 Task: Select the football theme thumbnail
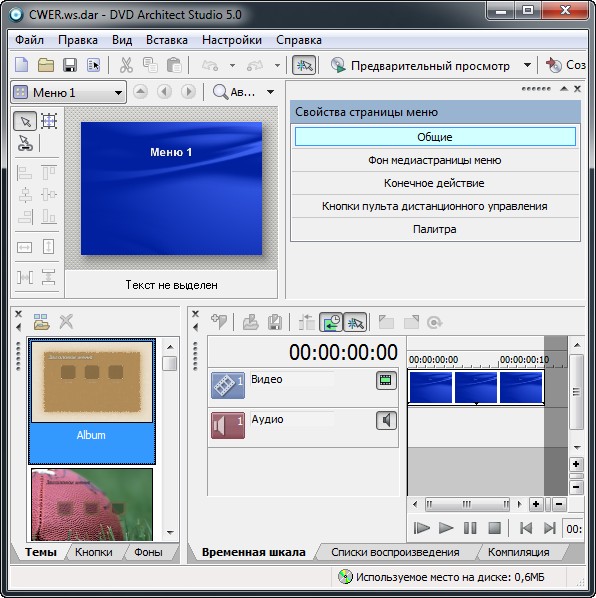click(92, 504)
